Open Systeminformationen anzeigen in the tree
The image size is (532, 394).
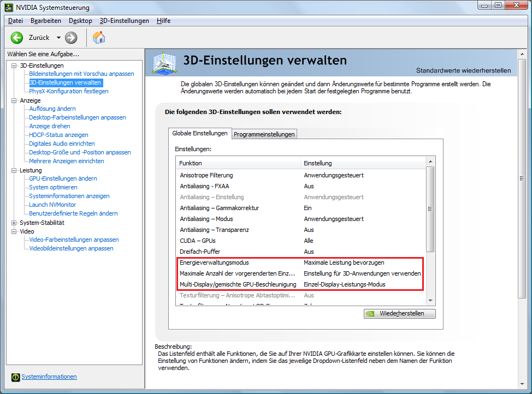pyautogui.click(x=69, y=196)
